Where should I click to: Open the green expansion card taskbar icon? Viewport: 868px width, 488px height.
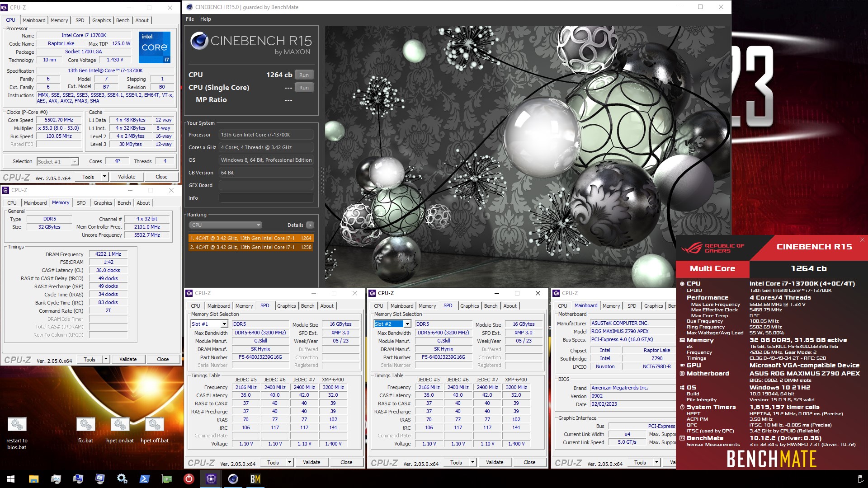(x=166, y=479)
